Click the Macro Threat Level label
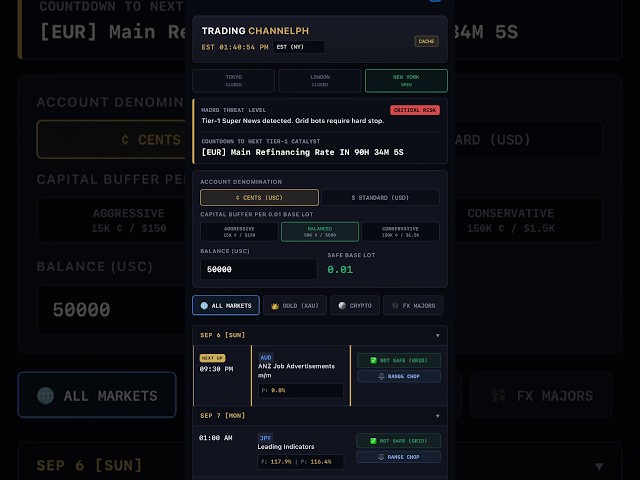 233,110
